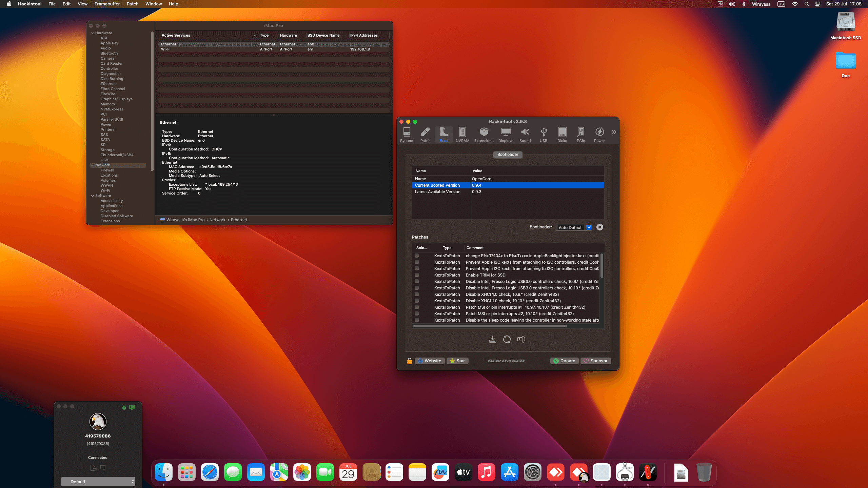Open the File menu

52,4
